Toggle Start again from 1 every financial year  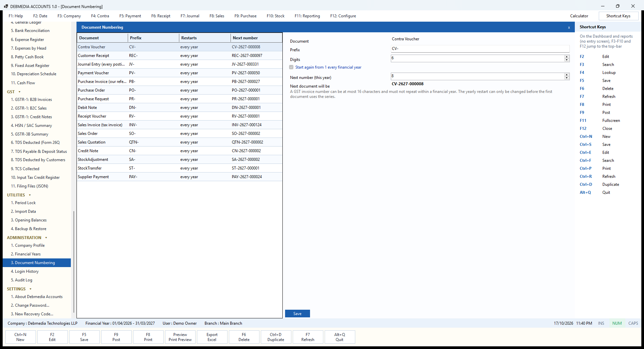(x=291, y=67)
